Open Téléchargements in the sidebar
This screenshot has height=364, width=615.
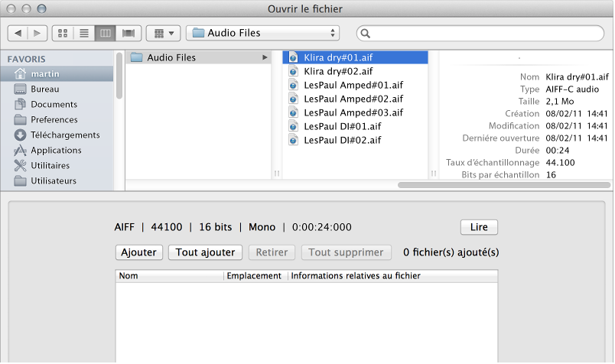[x=57, y=135]
